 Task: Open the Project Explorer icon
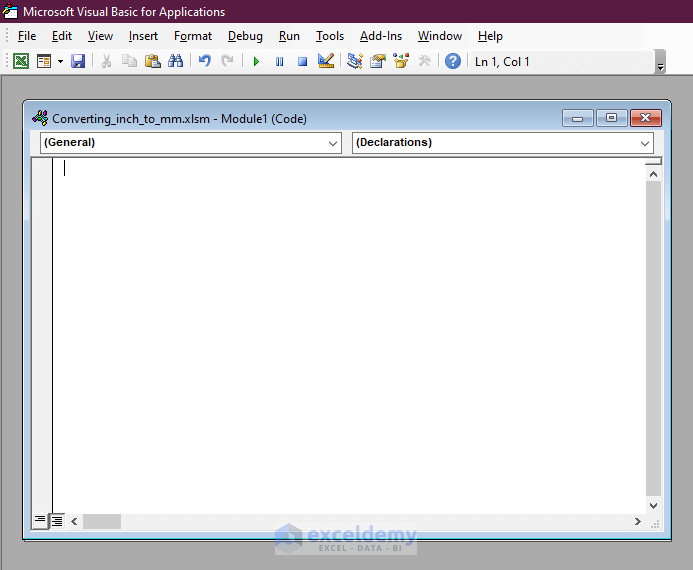(354, 61)
